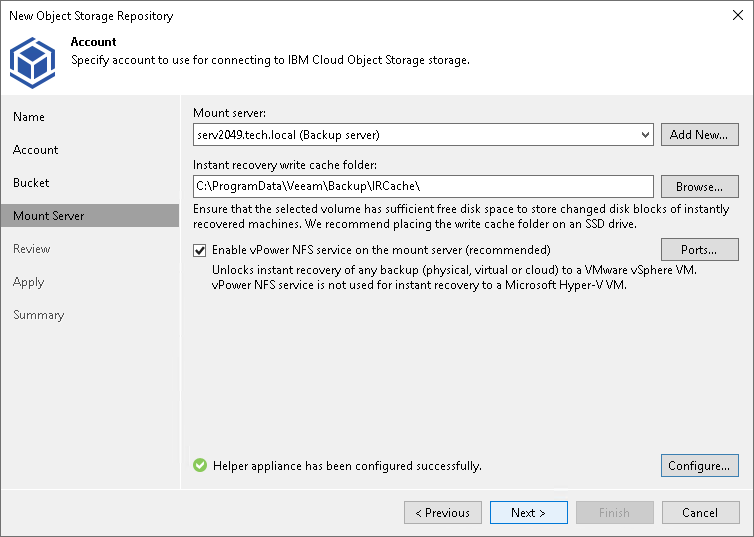
Task: Go back with < Previous button
Action: coord(443,512)
